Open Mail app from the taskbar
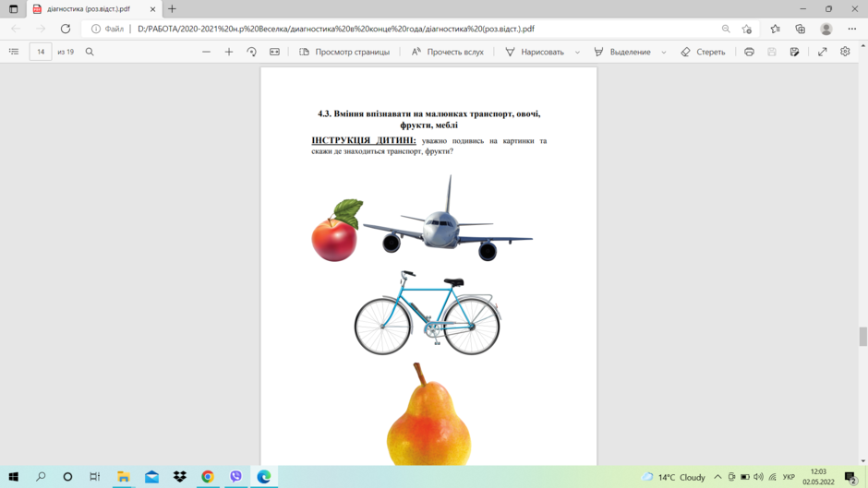Screen dimensions: 868x488 coord(151,476)
